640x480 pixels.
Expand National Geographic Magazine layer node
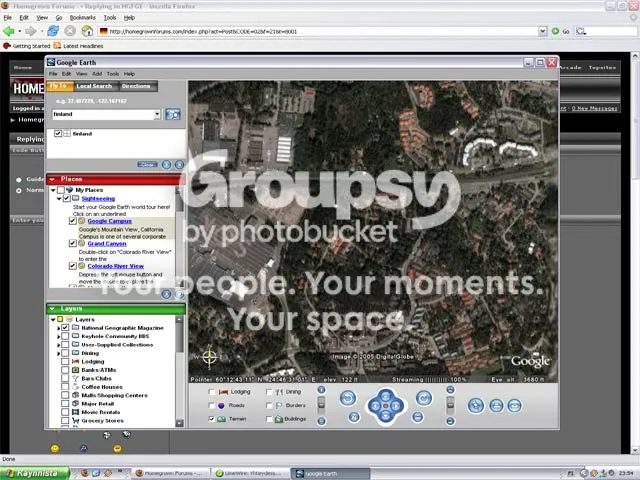coord(59,328)
